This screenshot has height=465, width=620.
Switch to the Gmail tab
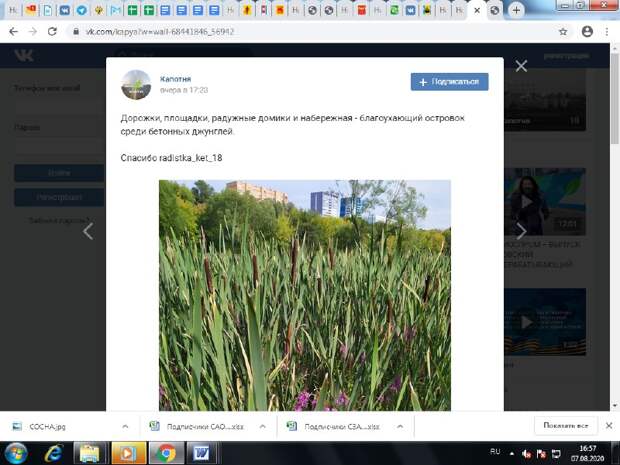coord(115,10)
